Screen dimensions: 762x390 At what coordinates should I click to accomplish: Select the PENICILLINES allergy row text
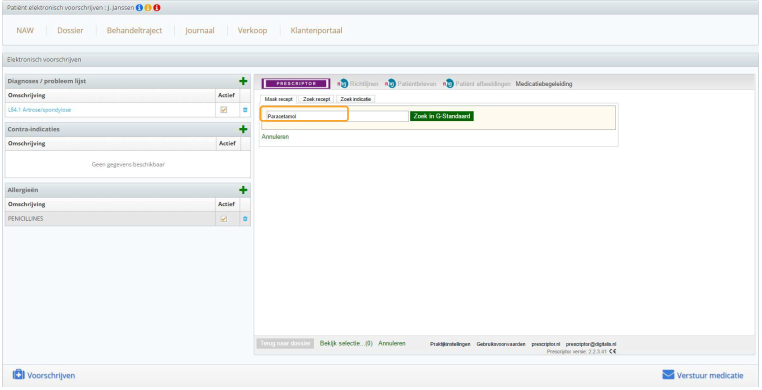[x=25, y=219]
